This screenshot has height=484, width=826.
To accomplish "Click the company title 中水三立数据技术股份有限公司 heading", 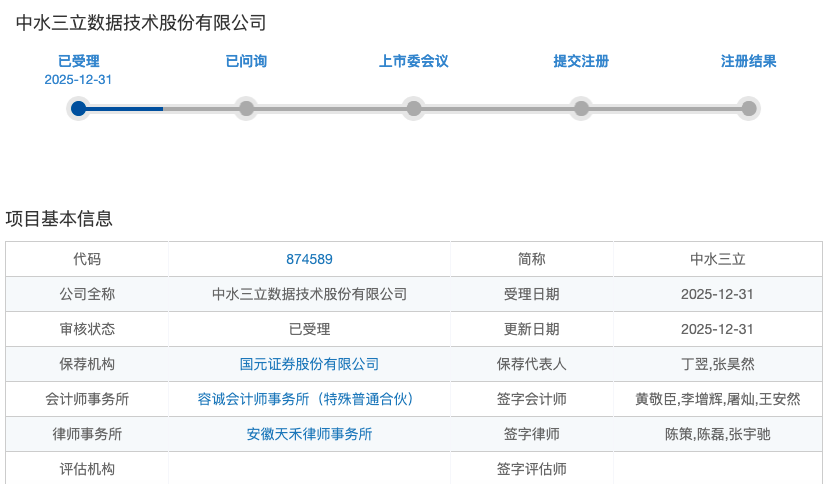I will pos(141,23).
